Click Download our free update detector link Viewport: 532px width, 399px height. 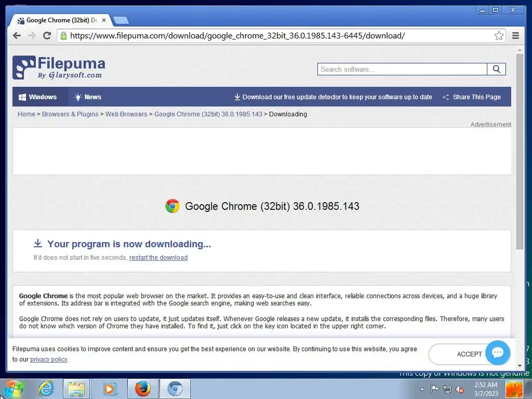click(x=333, y=97)
